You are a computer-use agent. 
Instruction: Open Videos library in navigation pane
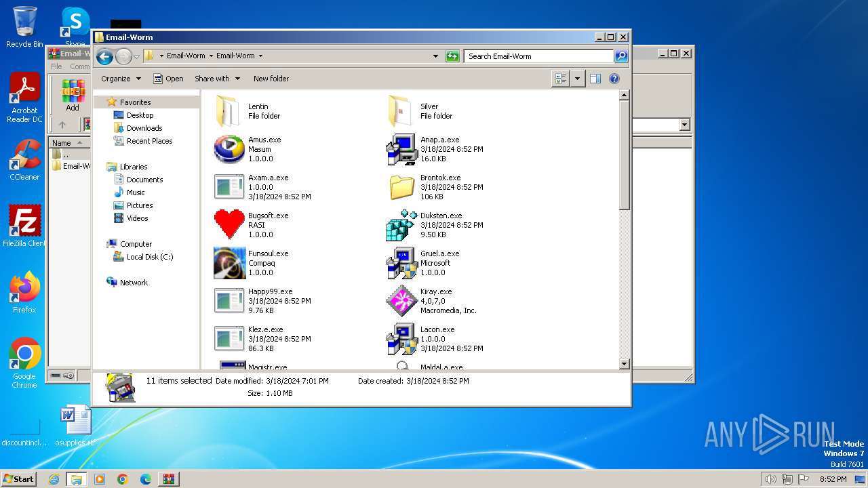tap(137, 218)
